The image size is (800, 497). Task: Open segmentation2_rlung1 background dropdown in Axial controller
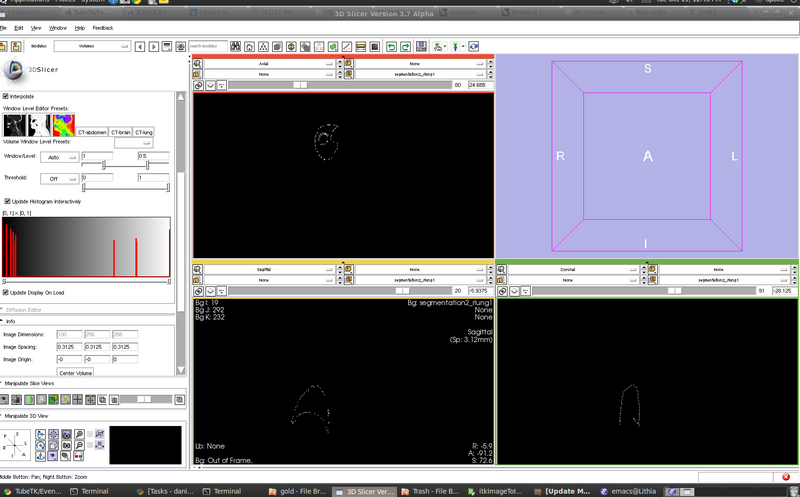pyautogui.click(x=419, y=74)
